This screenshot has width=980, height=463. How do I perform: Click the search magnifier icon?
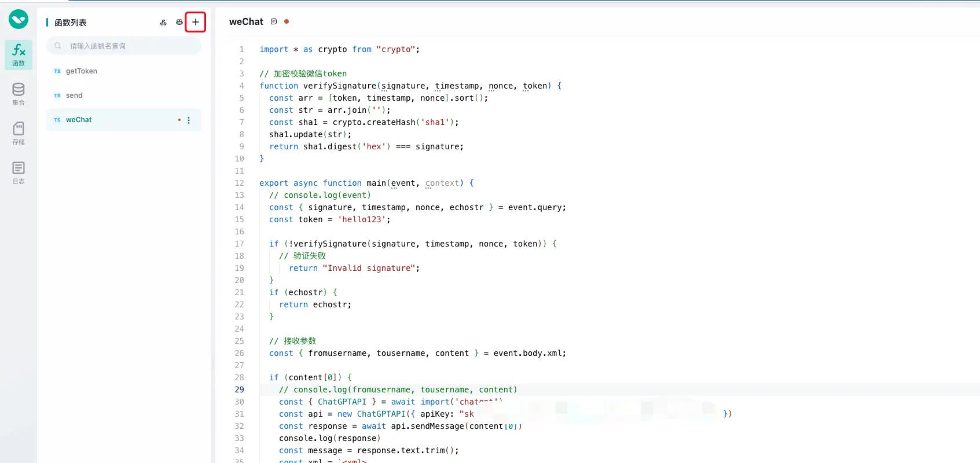(x=58, y=46)
